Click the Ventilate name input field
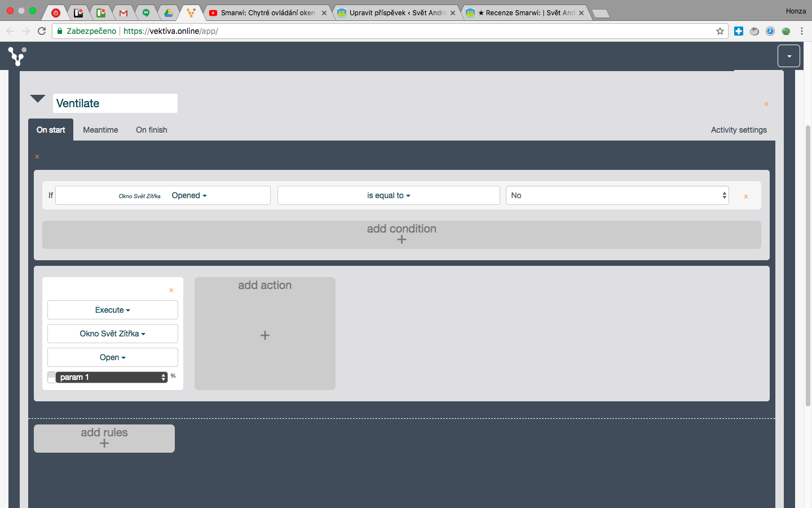This screenshot has width=812, height=508. [115, 103]
